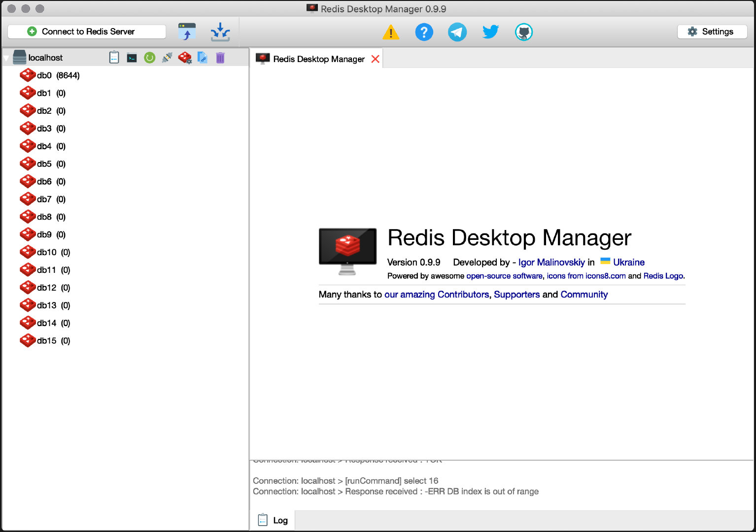Screen dimensions: 756x532
Task: Select db13 (0) database
Action: pos(45,306)
